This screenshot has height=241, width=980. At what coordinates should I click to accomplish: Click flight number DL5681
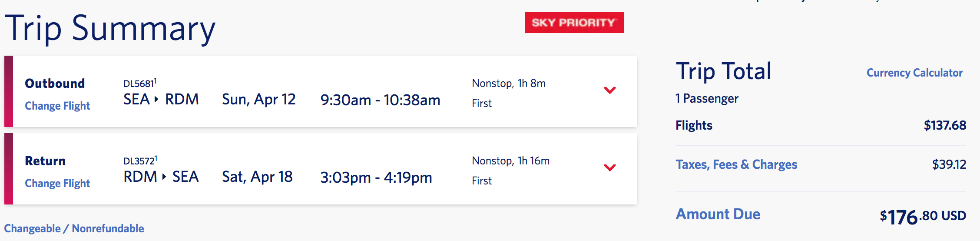coord(139,83)
